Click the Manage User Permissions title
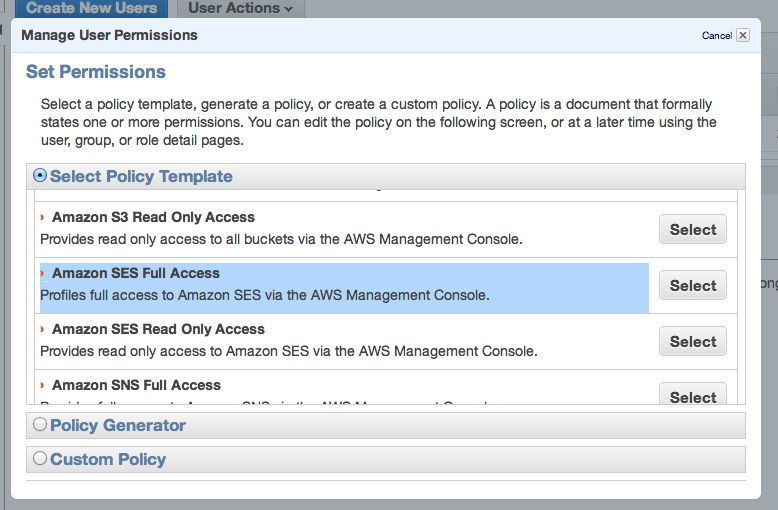 (109, 35)
